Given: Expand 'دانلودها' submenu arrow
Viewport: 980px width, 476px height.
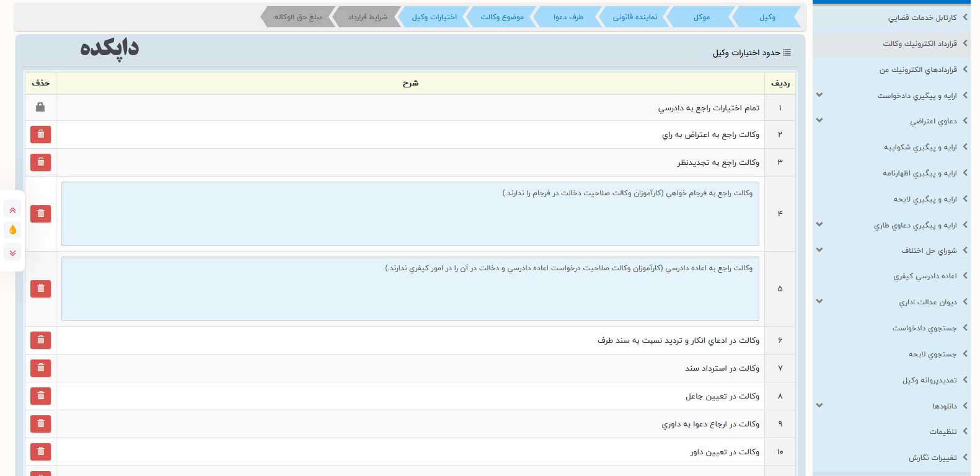Looking at the screenshot, I should tap(819, 405).
